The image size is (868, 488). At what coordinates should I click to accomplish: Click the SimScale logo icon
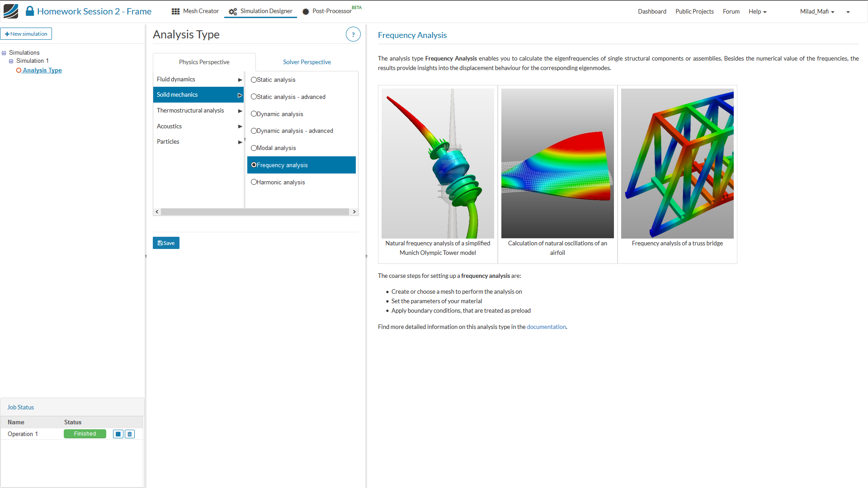coord(11,11)
